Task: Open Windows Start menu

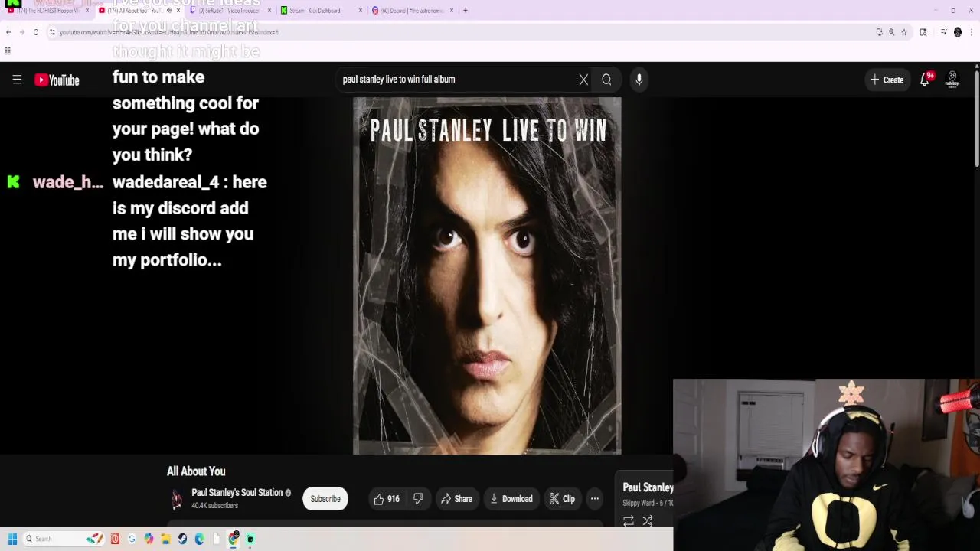Action: (x=12, y=539)
